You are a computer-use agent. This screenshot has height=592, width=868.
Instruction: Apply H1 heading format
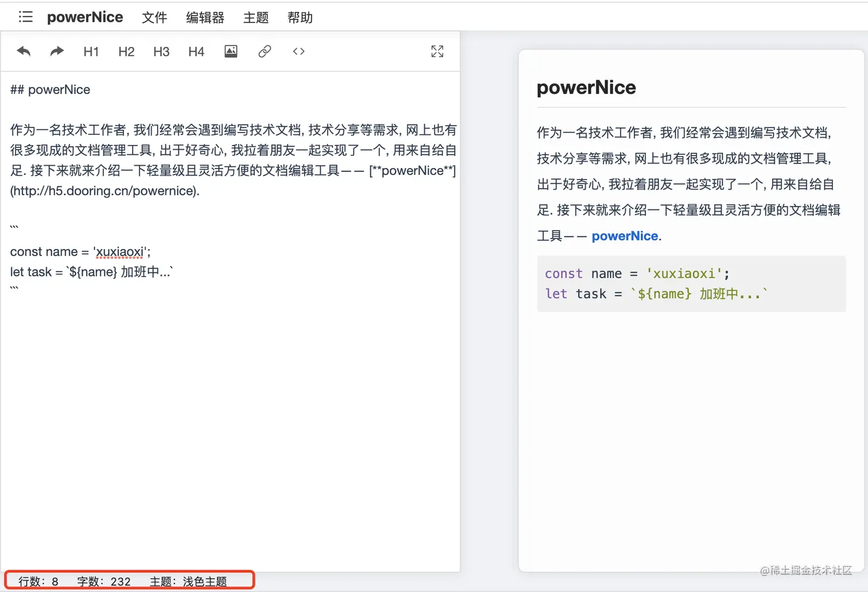pos(91,52)
